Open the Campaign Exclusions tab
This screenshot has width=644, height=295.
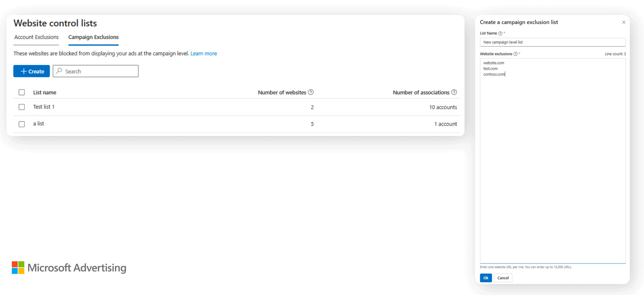93,37
